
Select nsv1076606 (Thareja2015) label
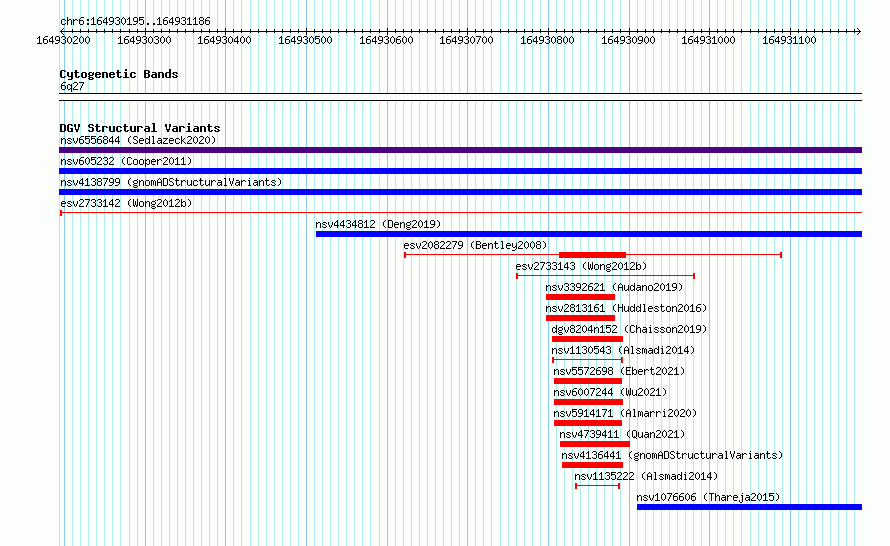point(708,497)
